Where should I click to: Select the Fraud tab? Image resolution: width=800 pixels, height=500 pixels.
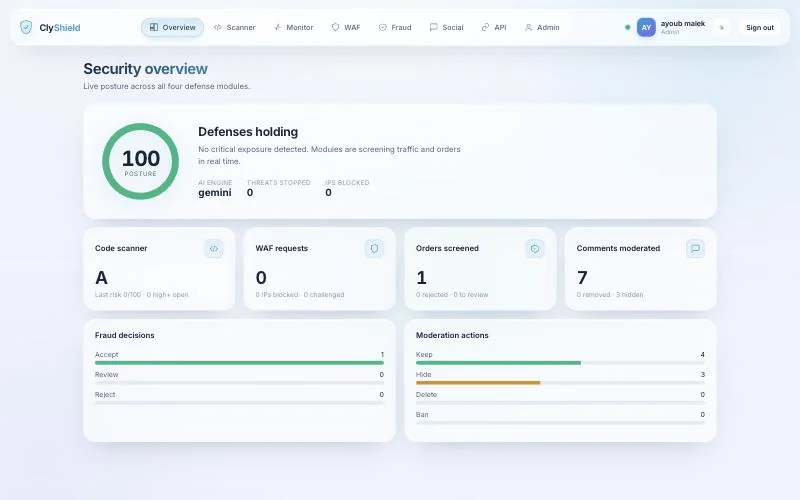(395, 28)
